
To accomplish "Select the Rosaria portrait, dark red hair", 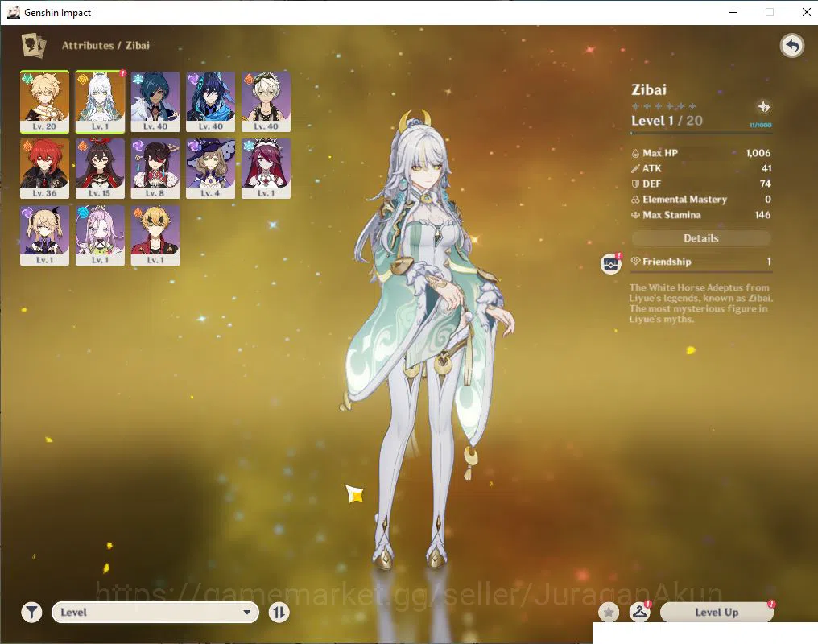I will [266, 168].
